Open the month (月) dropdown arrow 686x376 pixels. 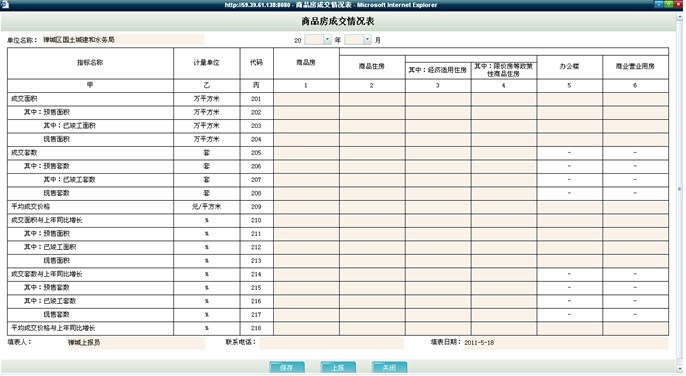pyautogui.click(x=368, y=40)
